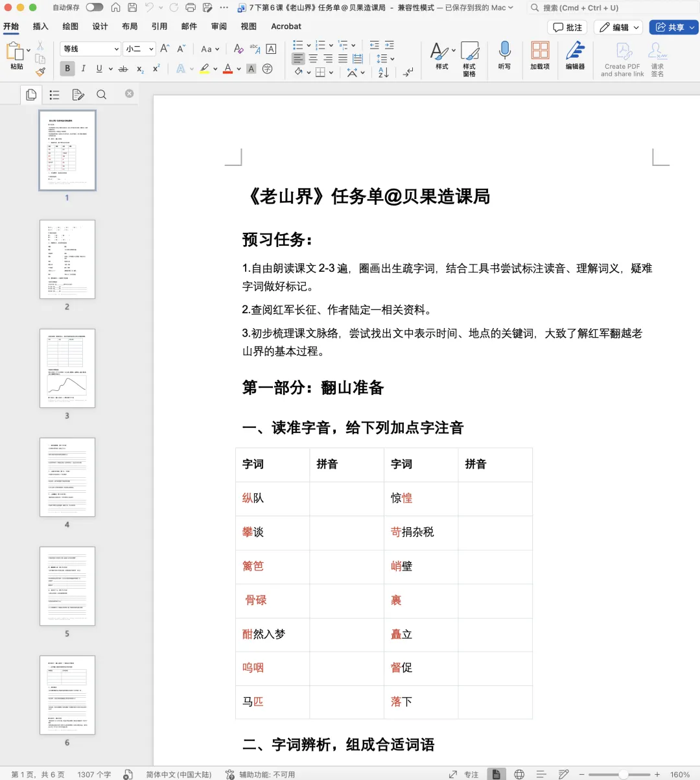Show the document map headings icon
This screenshot has width=700, height=780.
54,95
